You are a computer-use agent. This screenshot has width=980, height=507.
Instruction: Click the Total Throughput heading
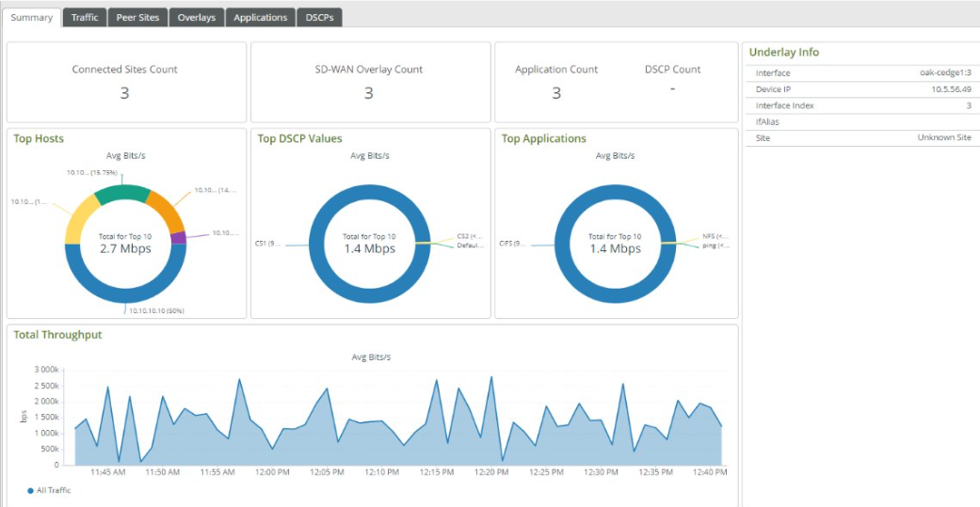(57, 335)
